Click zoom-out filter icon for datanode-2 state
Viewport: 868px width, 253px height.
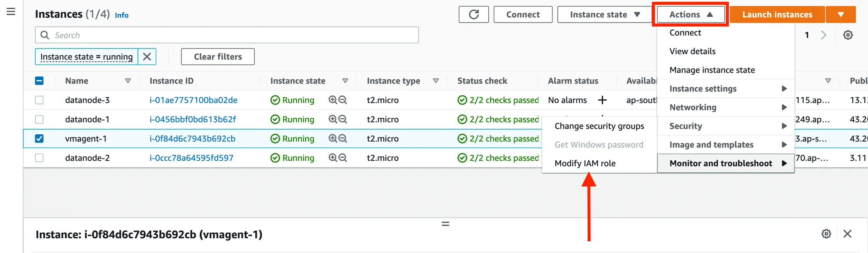[x=343, y=158]
